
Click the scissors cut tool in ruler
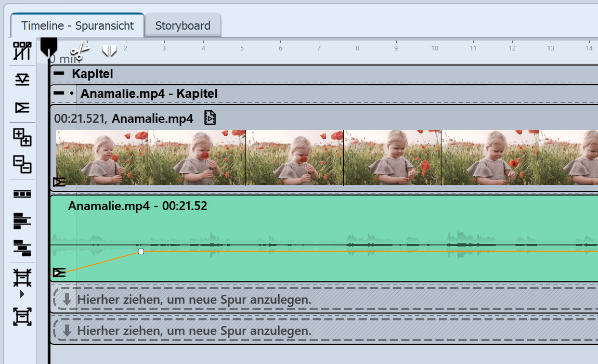pyautogui.click(x=80, y=50)
